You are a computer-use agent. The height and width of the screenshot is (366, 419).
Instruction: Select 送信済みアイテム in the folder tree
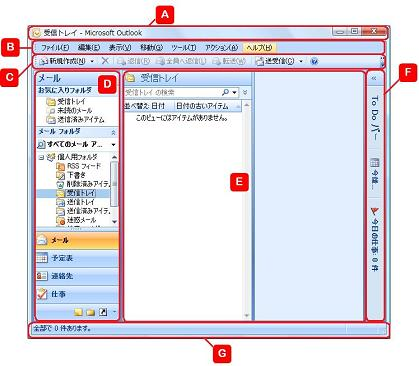coord(83,211)
